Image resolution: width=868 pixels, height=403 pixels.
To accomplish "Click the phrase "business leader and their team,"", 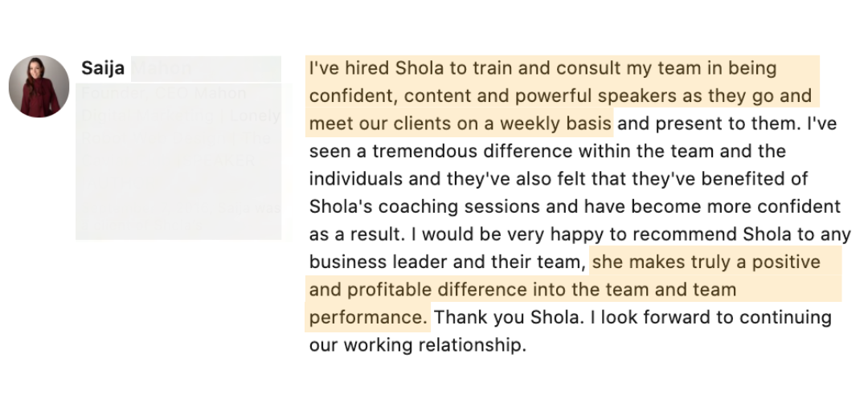I will (x=447, y=262).
